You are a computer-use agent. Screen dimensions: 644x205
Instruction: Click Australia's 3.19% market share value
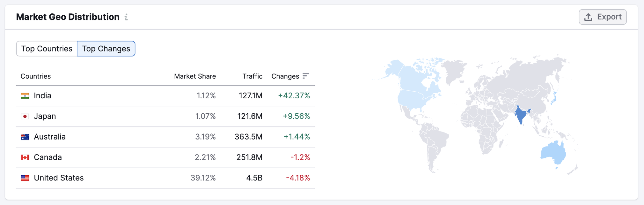pyautogui.click(x=205, y=137)
